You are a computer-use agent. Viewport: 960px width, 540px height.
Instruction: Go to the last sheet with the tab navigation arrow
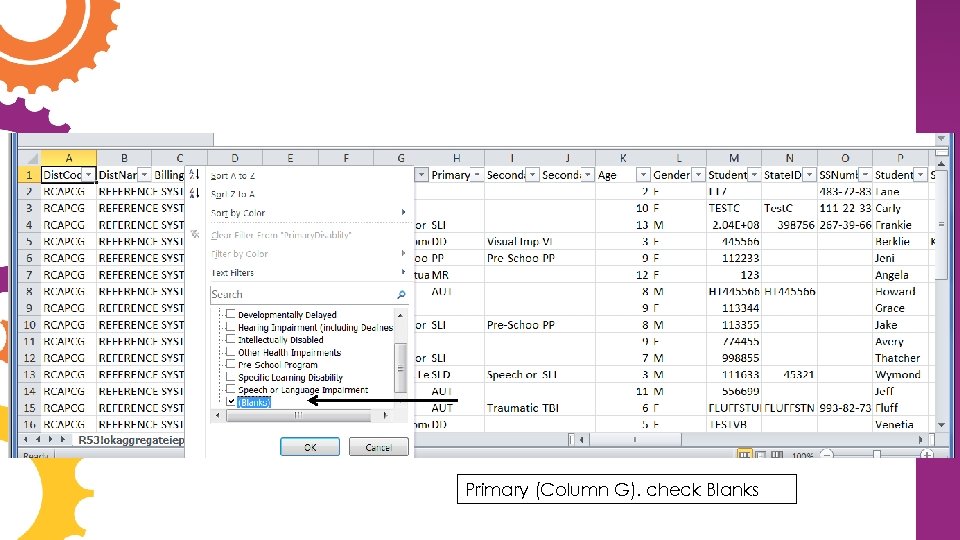point(63,439)
